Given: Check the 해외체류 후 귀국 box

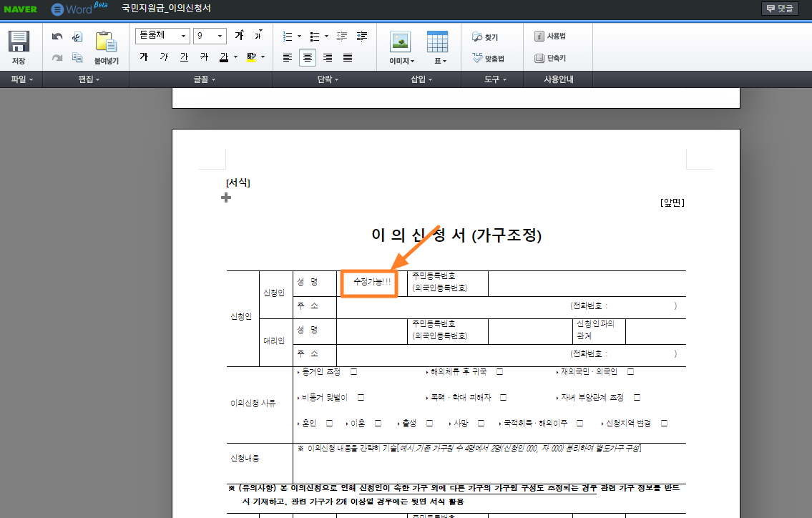Looking at the screenshot, I should [500, 371].
